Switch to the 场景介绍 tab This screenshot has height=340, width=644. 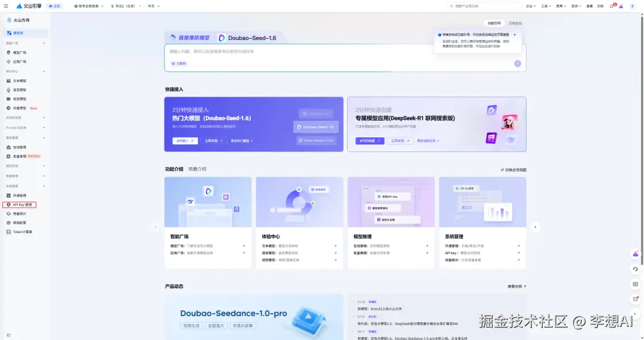pos(197,169)
